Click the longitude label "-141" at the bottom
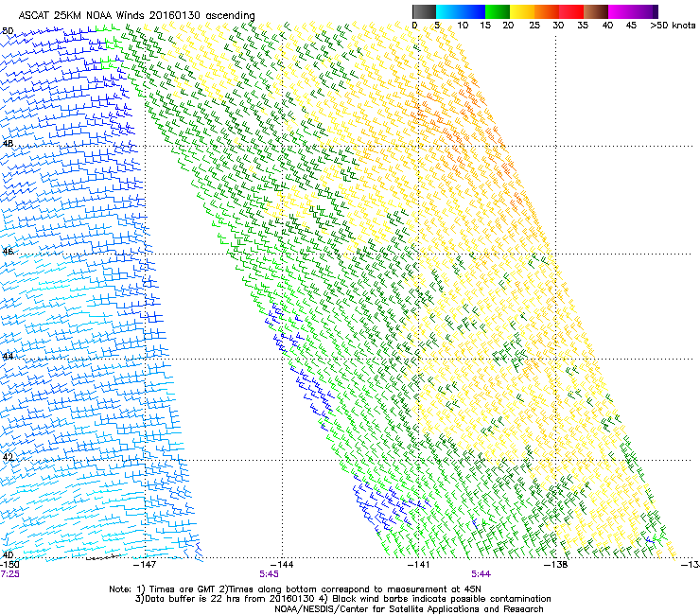 tap(419, 565)
